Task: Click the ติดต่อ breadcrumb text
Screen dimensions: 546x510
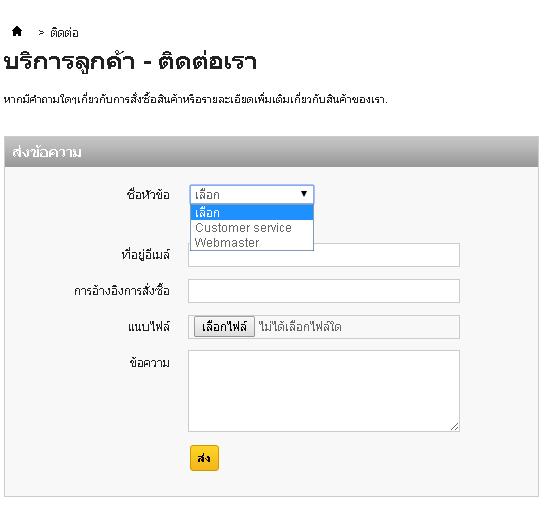Action: tap(64, 33)
